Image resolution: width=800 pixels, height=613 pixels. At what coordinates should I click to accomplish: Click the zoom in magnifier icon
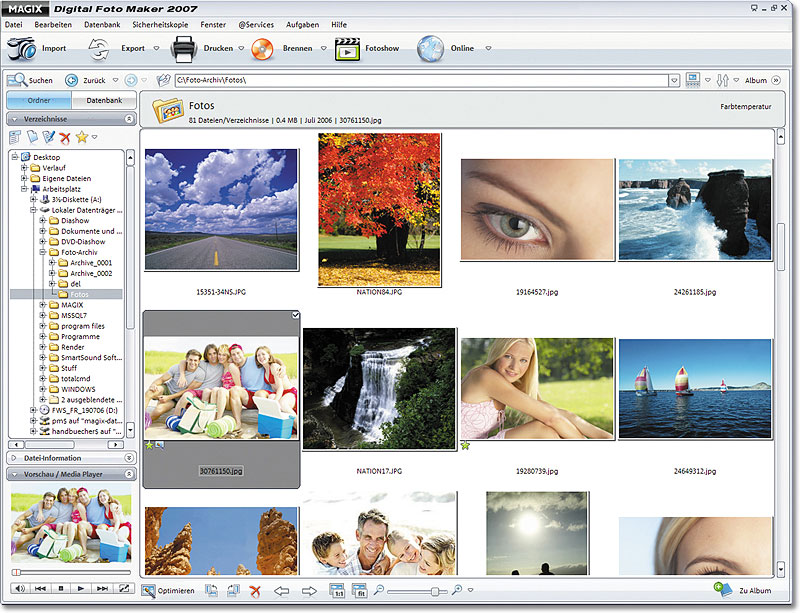click(457, 590)
